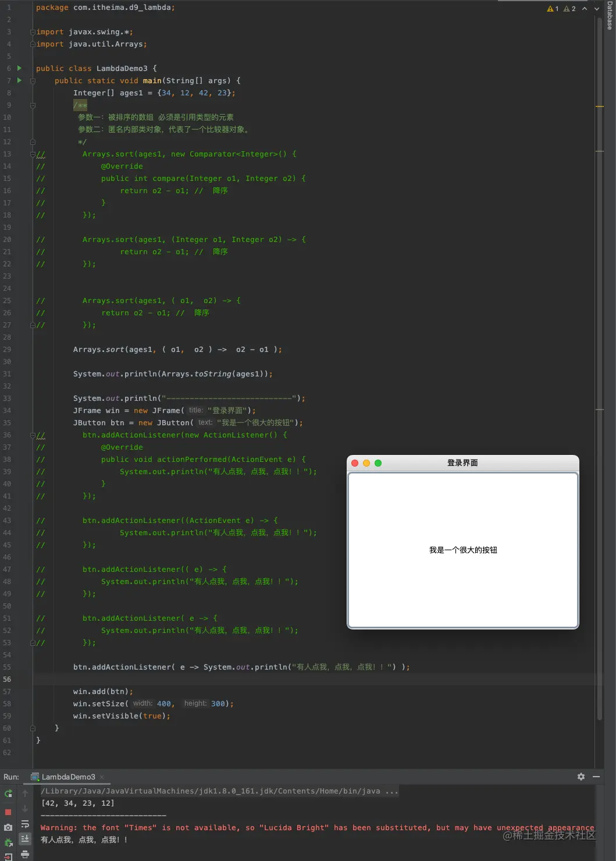
Task: Click the win.setVisible(true) line
Action: [122, 716]
